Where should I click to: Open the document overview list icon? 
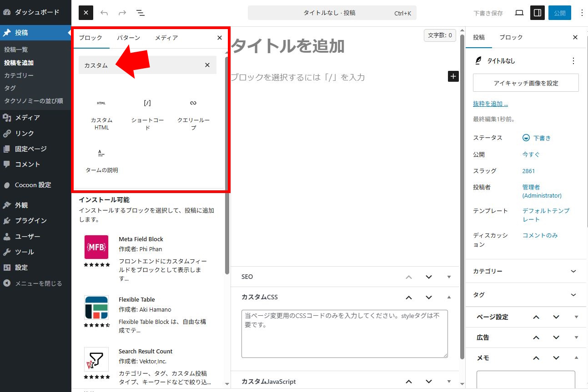(141, 13)
